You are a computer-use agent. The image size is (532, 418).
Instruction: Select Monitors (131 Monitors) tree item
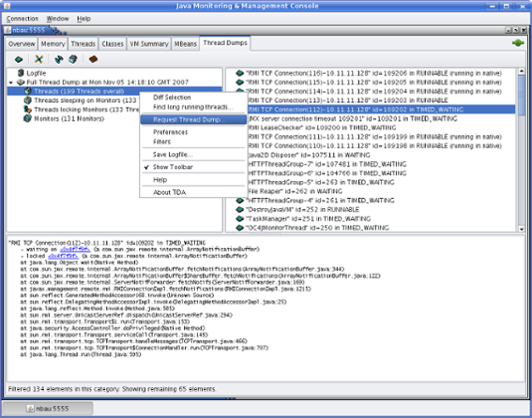point(69,118)
